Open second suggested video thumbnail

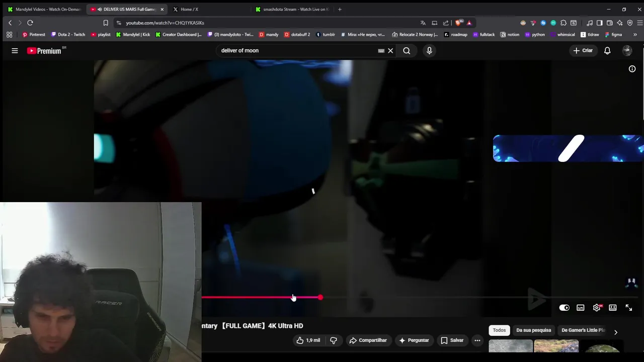click(x=556, y=346)
